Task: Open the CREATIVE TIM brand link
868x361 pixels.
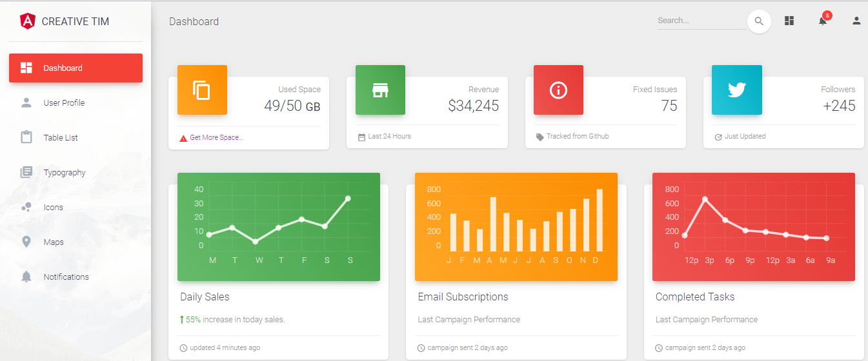Action: click(75, 21)
